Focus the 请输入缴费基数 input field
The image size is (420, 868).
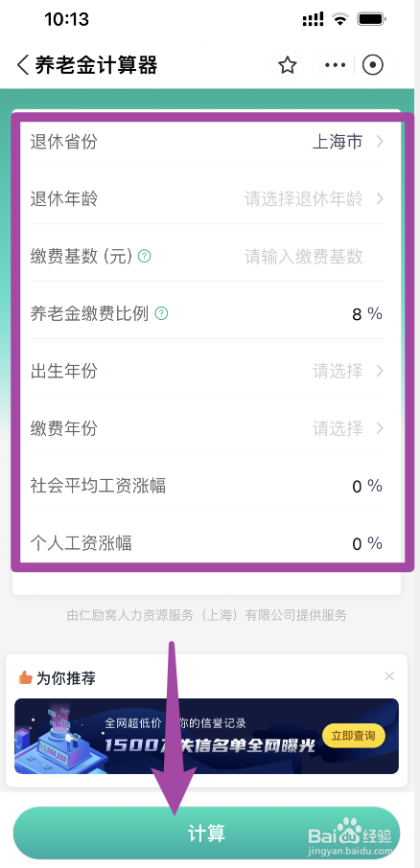(304, 257)
